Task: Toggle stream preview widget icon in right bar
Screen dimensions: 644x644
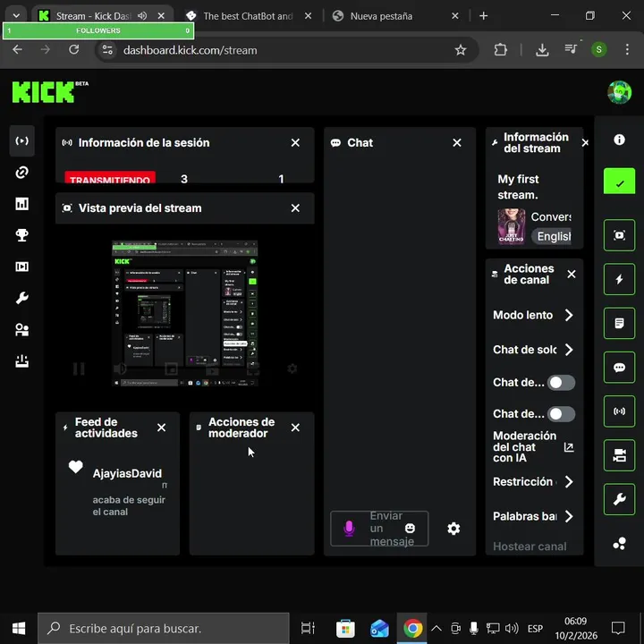Action: (x=619, y=235)
